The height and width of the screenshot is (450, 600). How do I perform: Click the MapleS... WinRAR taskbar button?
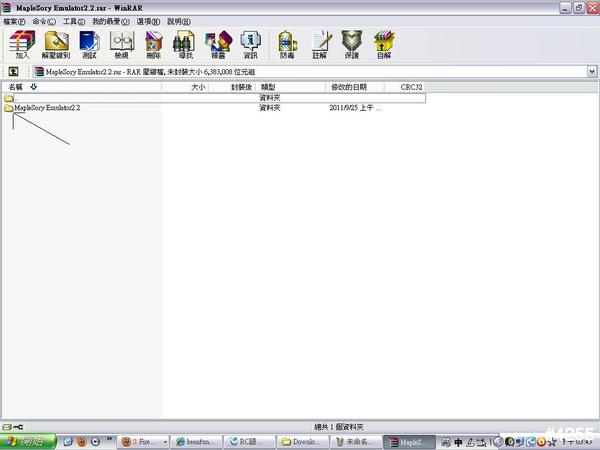coord(409,442)
